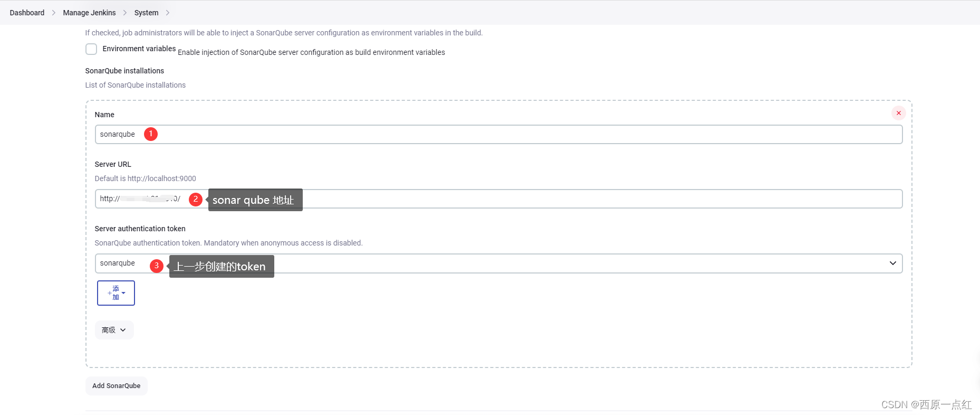Click the Add SonarQube button
The width and height of the screenshot is (980, 415).
(x=116, y=386)
